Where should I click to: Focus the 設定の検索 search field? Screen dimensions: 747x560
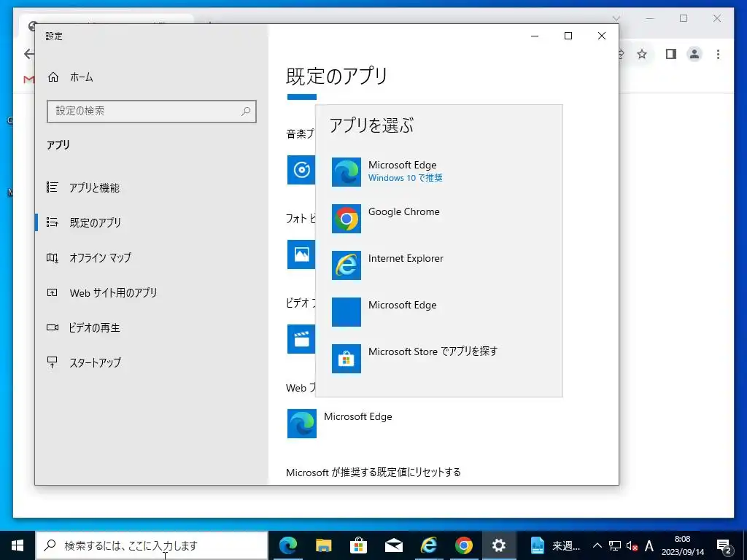152,112
